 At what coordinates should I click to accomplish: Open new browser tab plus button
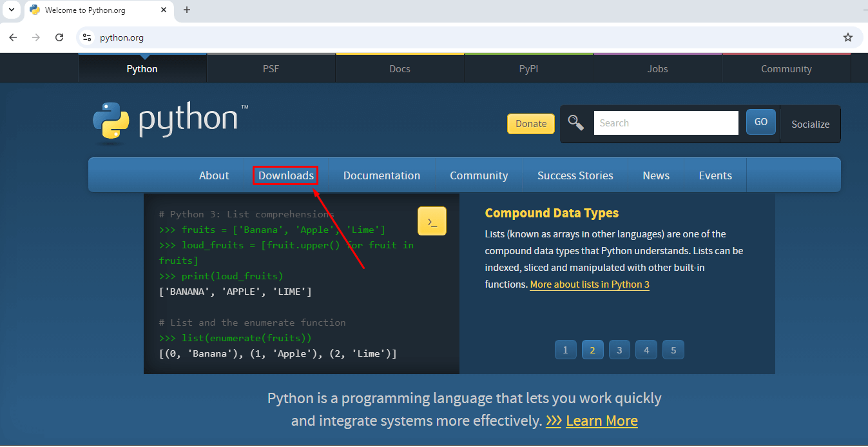point(187,10)
